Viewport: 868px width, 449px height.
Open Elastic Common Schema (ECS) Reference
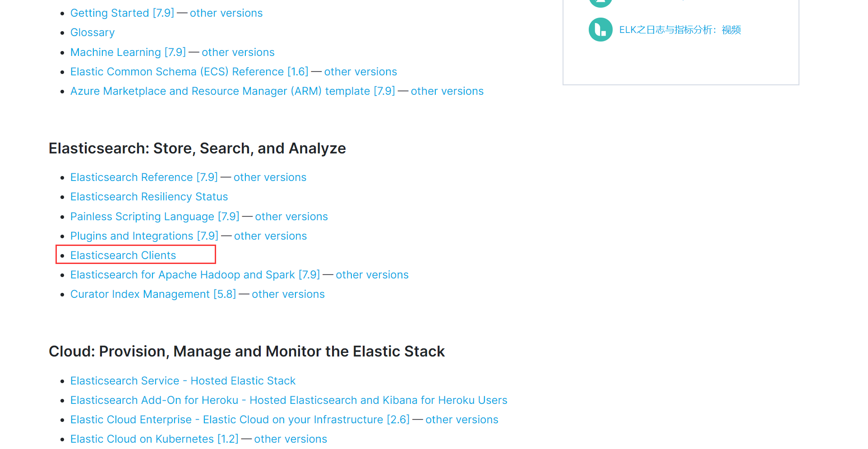pos(189,72)
